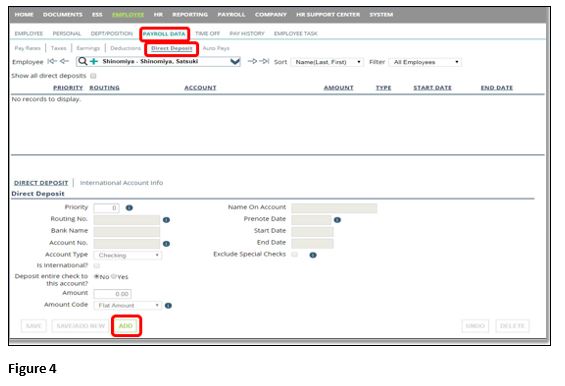Screen dimensions: 565x386
Task: Go to last employee record arrow
Action: 264,61
